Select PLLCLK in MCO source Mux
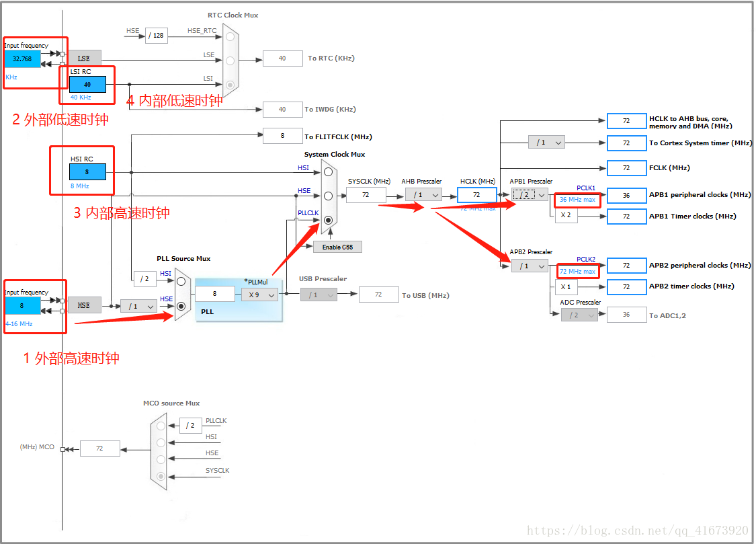Image resolution: width=756 pixels, height=544 pixels. tap(160, 426)
